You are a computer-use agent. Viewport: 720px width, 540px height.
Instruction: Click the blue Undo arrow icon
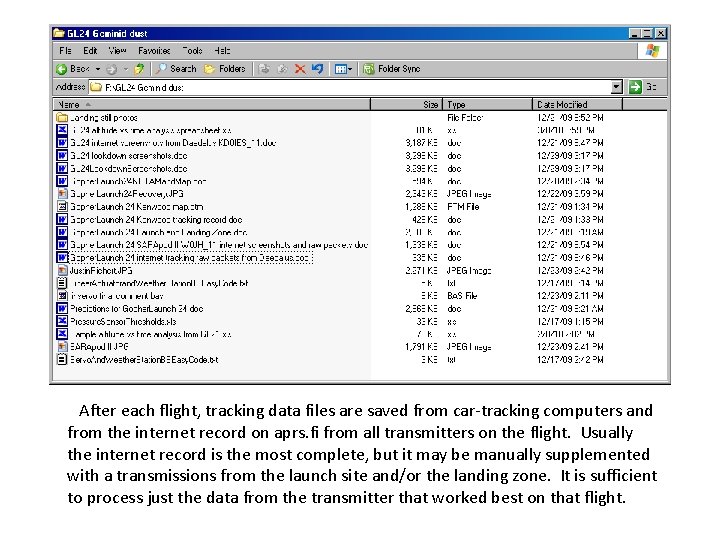pyautogui.click(x=317, y=69)
